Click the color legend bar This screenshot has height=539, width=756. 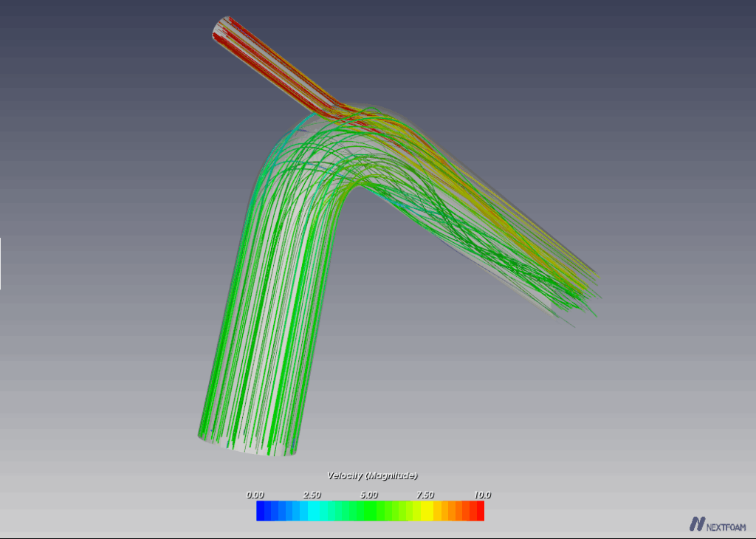pyautogui.click(x=371, y=511)
